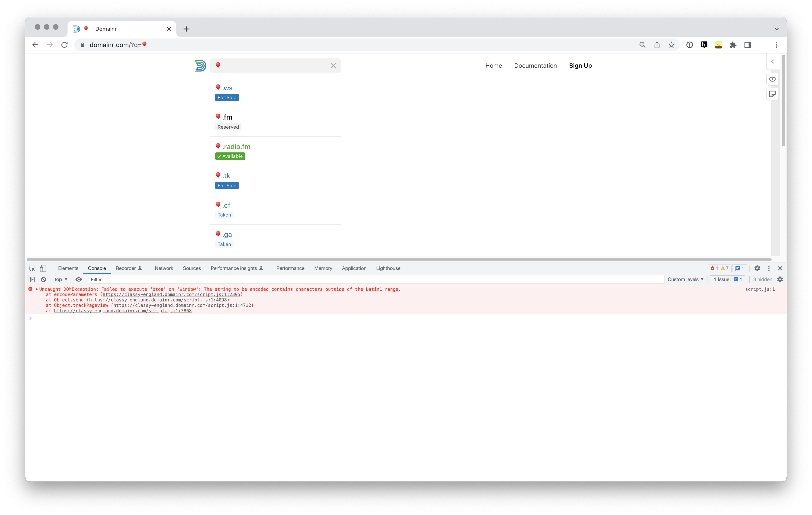This screenshot has height=515, width=812.
Task: Show console sidebar panel icon
Action: point(32,279)
